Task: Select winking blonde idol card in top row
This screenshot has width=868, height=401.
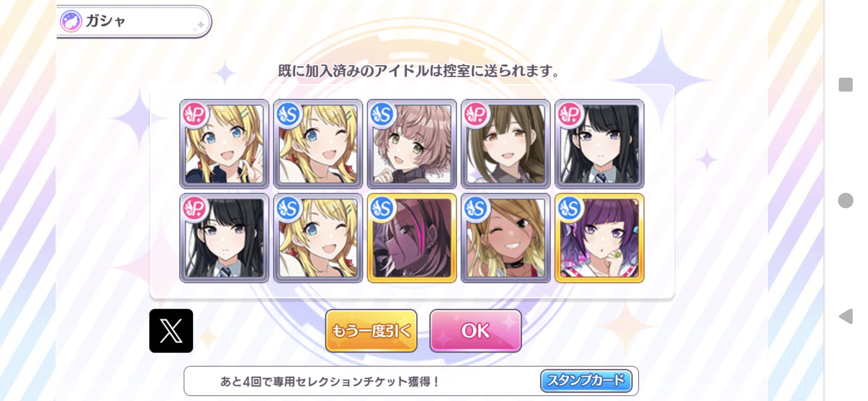Action: point(318,144)
